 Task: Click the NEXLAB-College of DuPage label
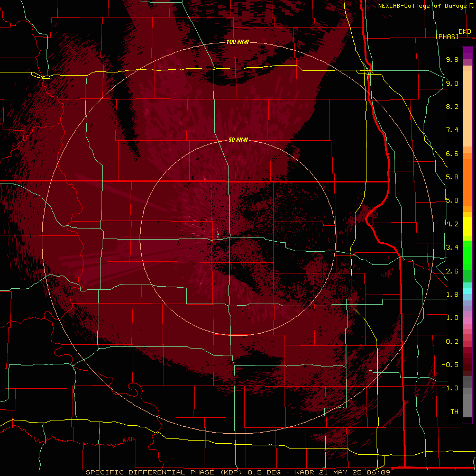(423, 6)
